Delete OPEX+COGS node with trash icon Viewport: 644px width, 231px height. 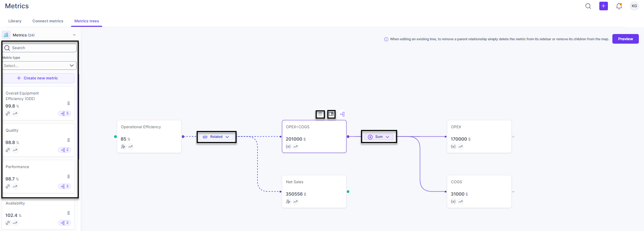(x=320, y=114)
